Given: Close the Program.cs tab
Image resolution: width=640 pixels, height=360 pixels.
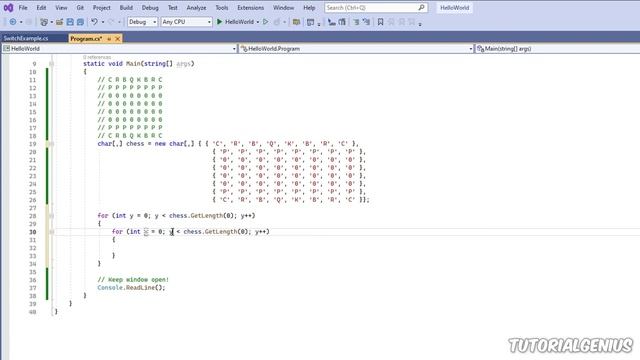Looking at the screenshot, I should coord(118,39).
